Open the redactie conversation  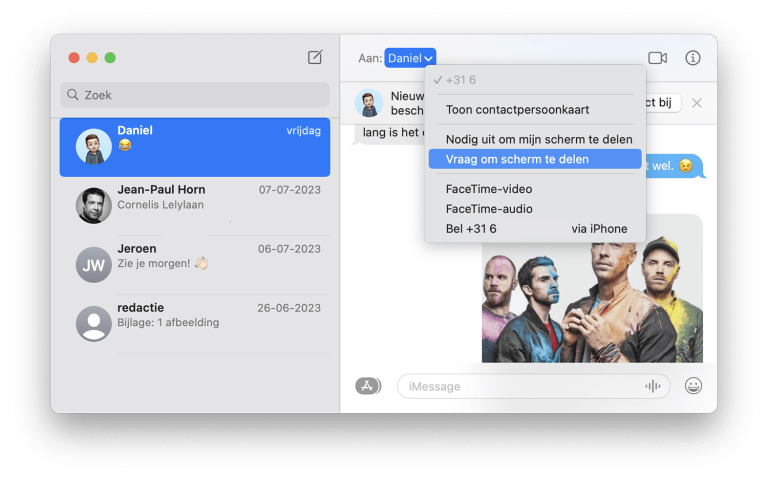(x=195, y=324)
